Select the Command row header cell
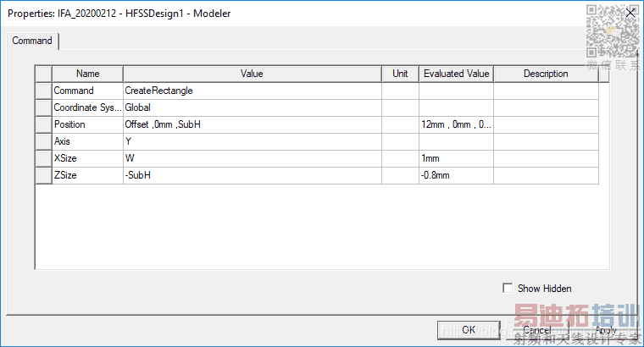Screen dimensions: 644x347 point(43,91)
